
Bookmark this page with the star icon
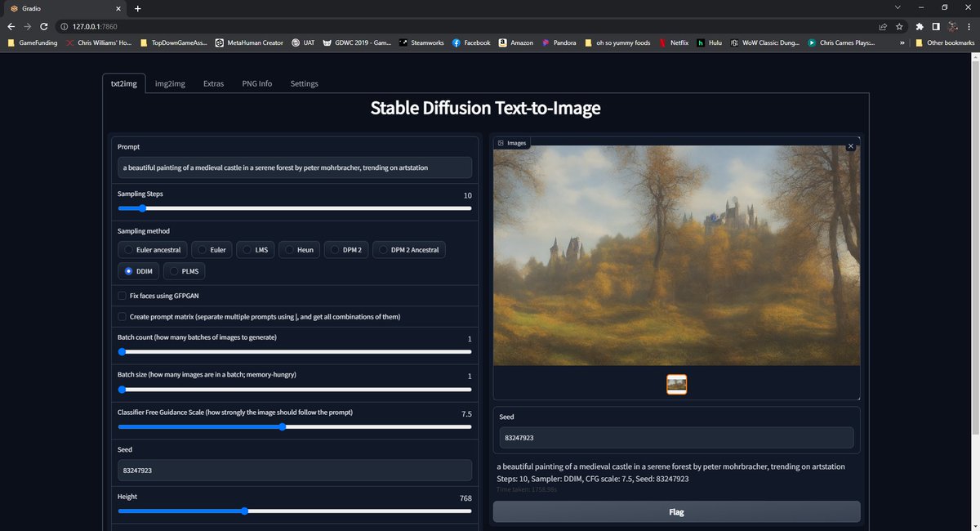tap(899, 26)
